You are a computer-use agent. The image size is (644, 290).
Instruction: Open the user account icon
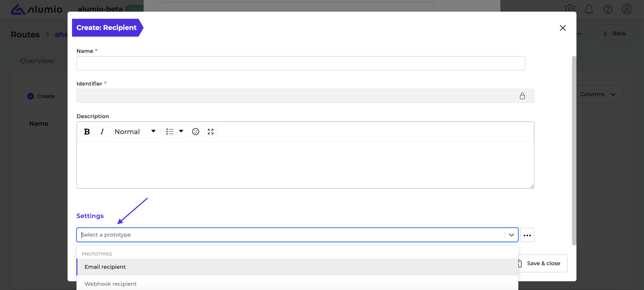[x=627, y=9]
